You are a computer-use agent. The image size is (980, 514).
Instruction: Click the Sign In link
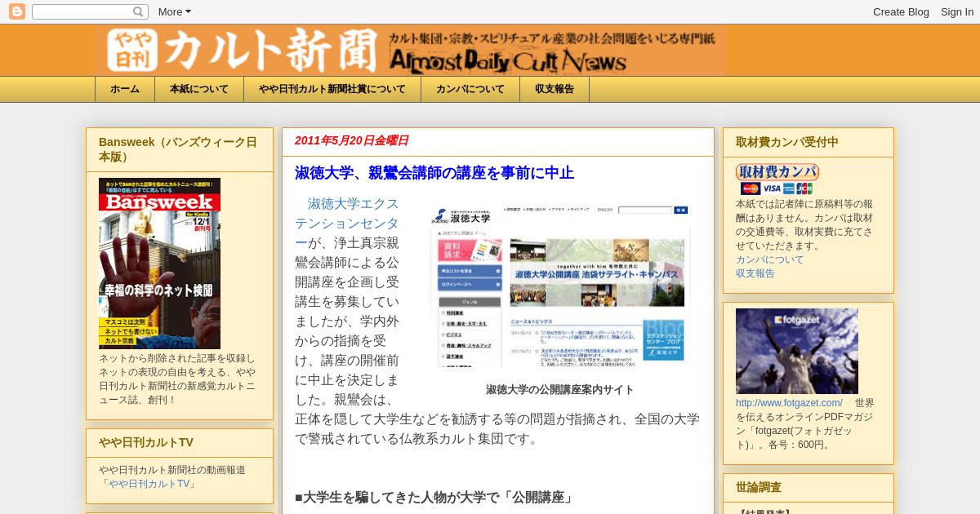(x=957, y=11)
